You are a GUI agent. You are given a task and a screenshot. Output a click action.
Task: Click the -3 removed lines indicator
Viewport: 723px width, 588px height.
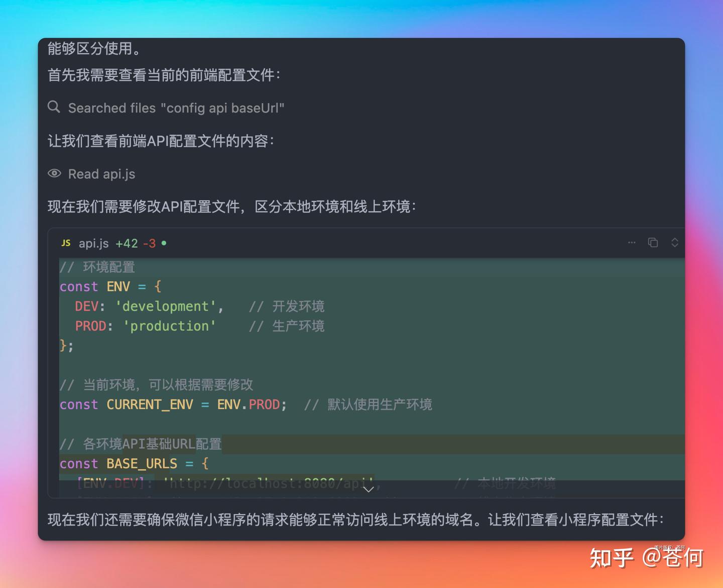(149, 243)
